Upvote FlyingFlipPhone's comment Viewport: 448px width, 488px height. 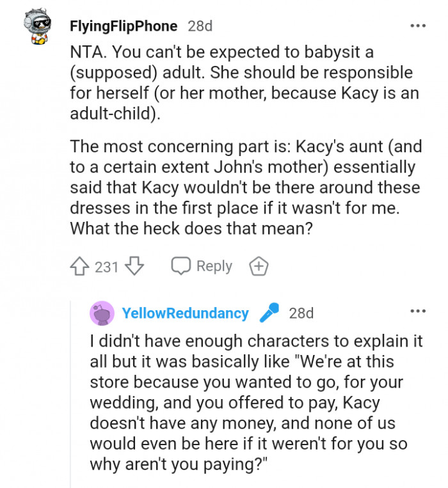(81, 266)
